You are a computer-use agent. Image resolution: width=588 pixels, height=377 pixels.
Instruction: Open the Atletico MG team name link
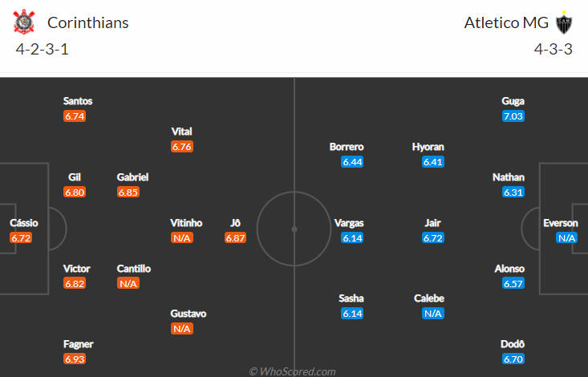[506, 22]
